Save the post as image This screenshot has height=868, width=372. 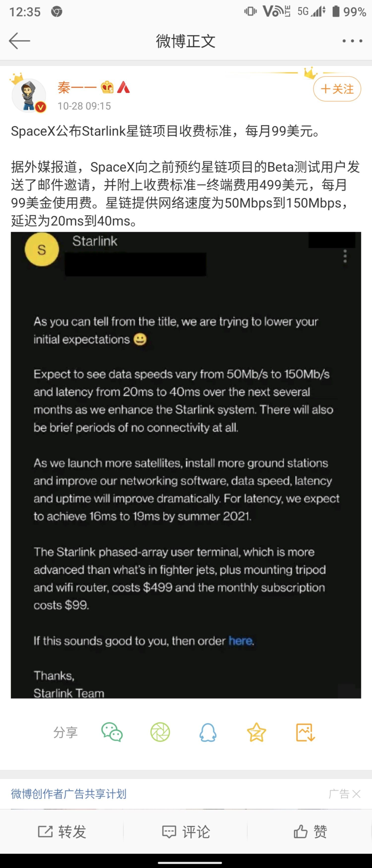pos(305,732)
